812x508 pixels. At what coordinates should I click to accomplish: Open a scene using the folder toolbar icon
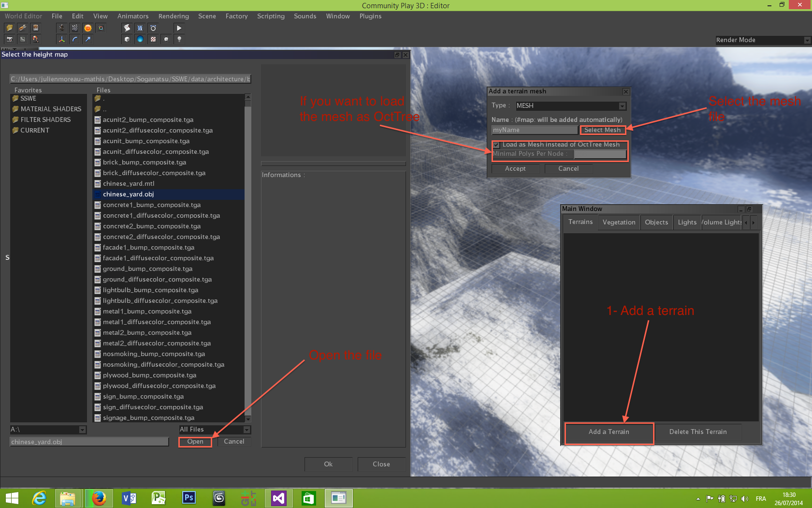[10, 28]
